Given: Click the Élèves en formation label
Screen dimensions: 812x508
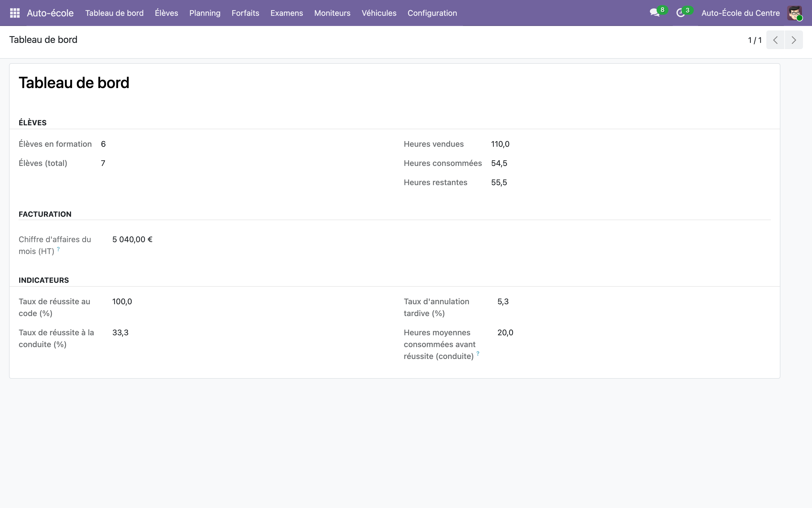Looking at the screenshot, I should (x=55, y=144).
